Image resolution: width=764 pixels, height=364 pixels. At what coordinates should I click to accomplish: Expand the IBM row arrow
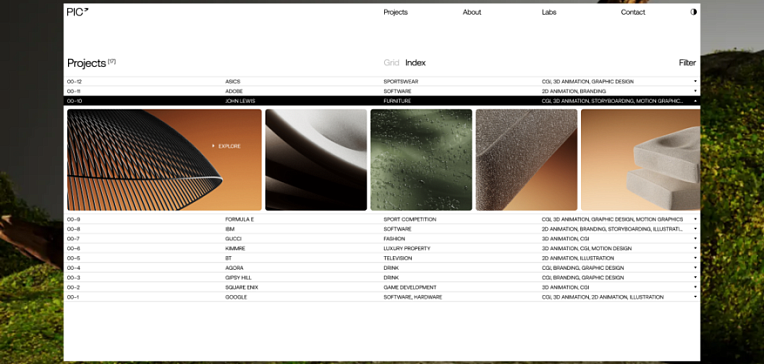695,229
